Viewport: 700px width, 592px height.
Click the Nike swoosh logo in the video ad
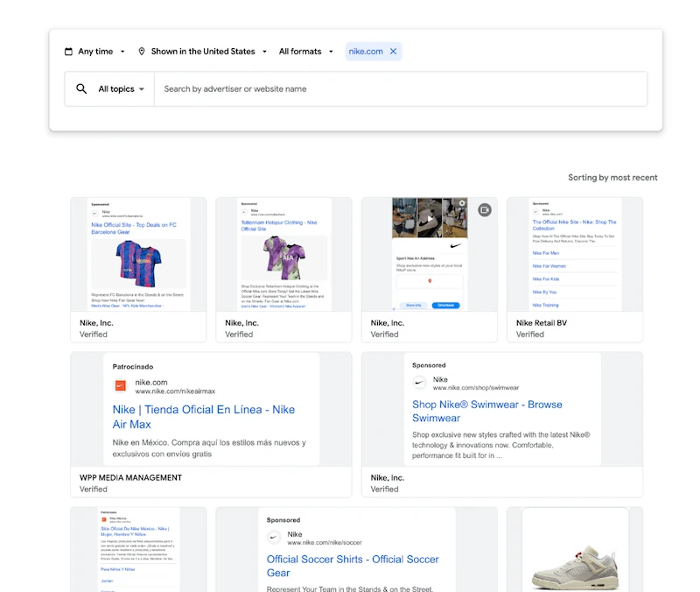coord(455,245)
